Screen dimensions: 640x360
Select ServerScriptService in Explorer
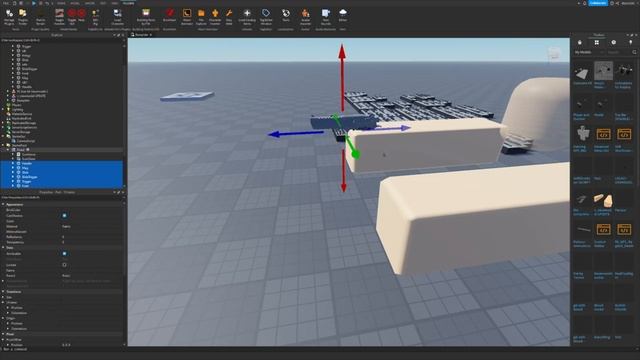(x=24, y=127)
